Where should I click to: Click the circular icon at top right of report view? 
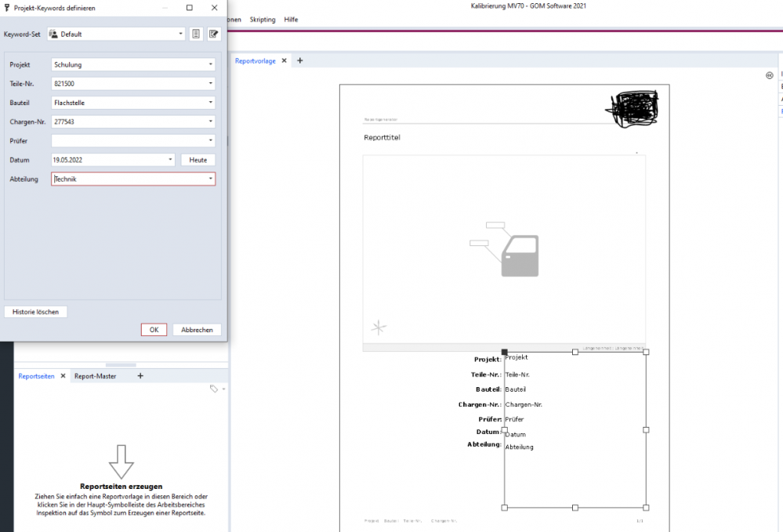click(769, 76)
